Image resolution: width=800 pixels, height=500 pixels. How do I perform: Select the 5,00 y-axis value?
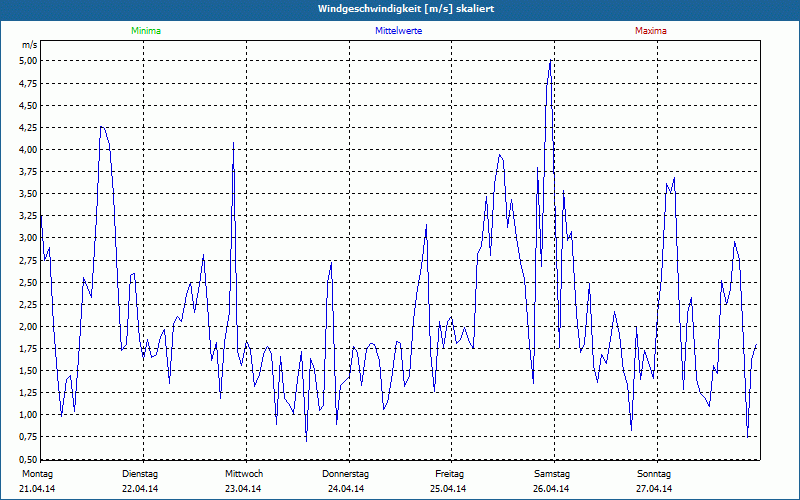29,61
